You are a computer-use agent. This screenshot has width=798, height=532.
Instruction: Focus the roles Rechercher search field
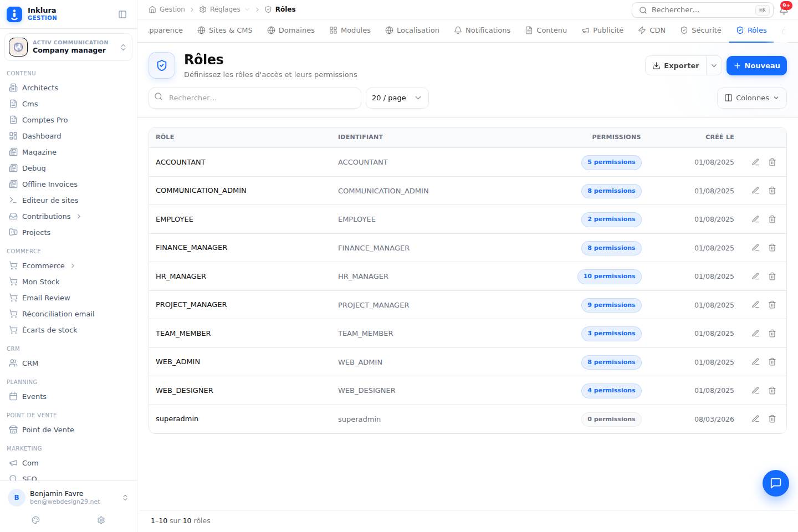[255, 98]
